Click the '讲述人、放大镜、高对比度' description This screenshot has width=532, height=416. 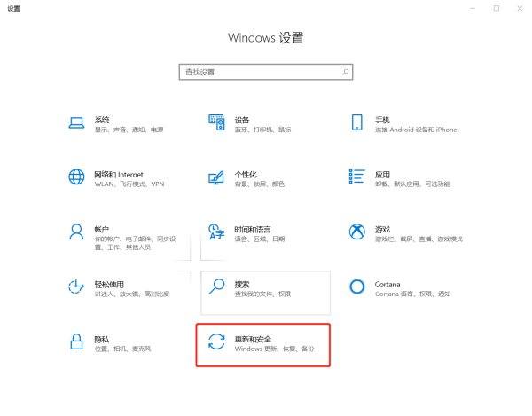(132, 294)
